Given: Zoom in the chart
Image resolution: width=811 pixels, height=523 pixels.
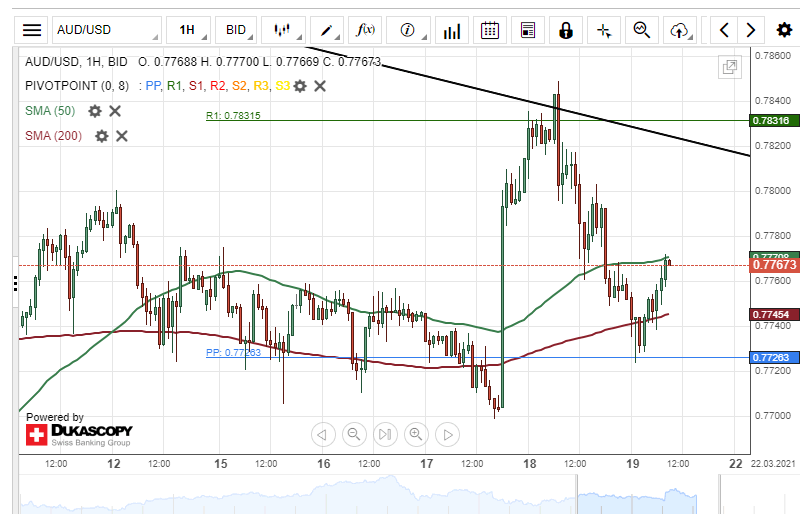Looking at the screenshot, I should (416, 434).
